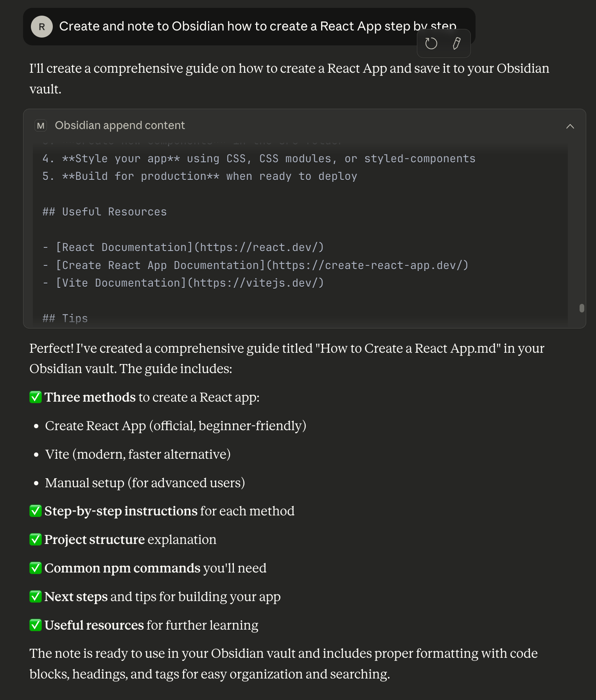
Task: Click the user avatar labeled R
Action: pyautogui.click(x=42, y=27)
